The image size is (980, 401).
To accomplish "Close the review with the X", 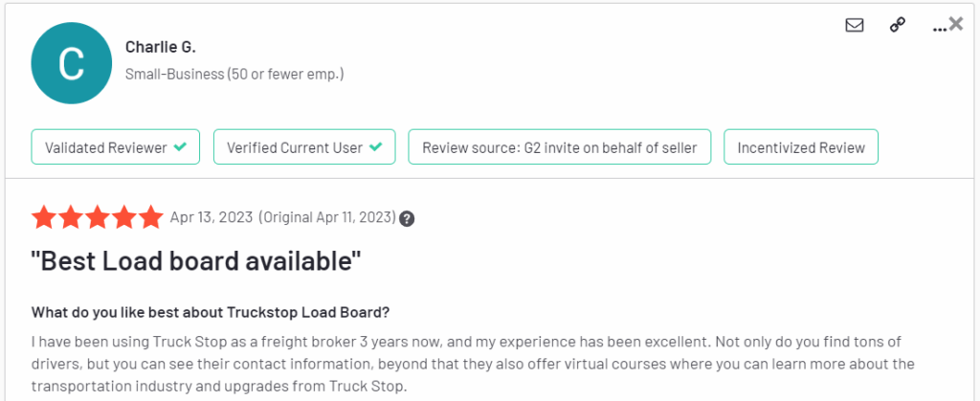I will [956, 24].
